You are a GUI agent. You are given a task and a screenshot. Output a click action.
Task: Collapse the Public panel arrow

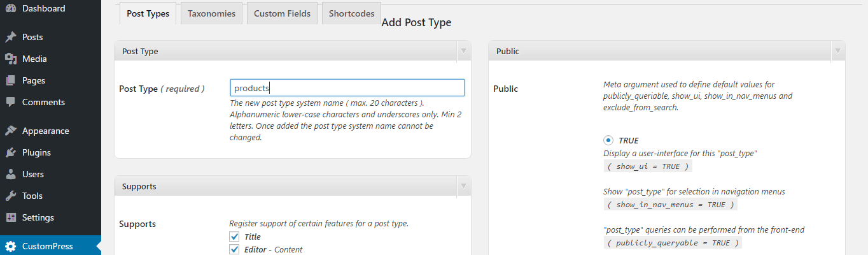click(x=838, y=51)
